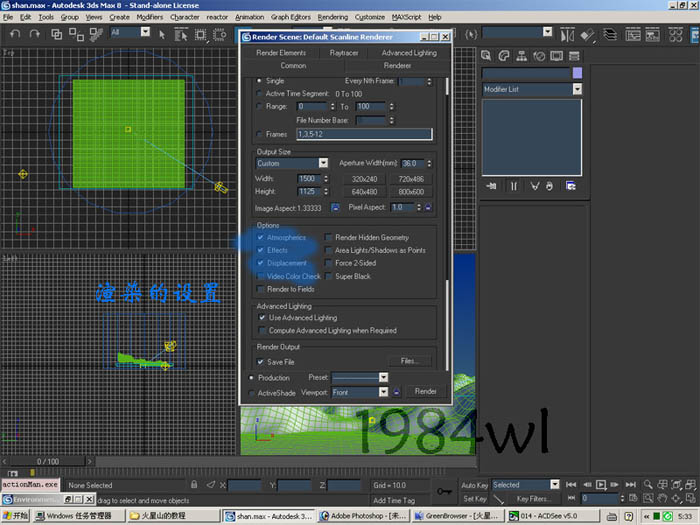
Task: Click the Files... button
Action: (x=409, y=361)
